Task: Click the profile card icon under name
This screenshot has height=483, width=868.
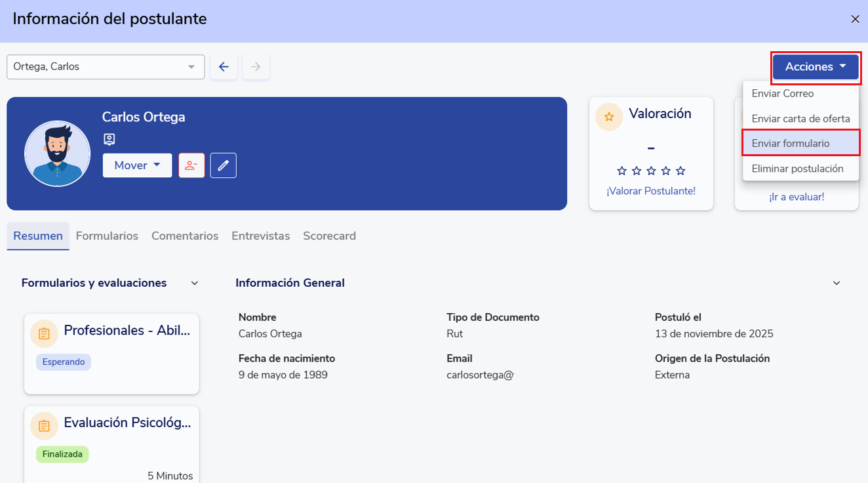Action: pyautogui.click(x=109, y=139)
